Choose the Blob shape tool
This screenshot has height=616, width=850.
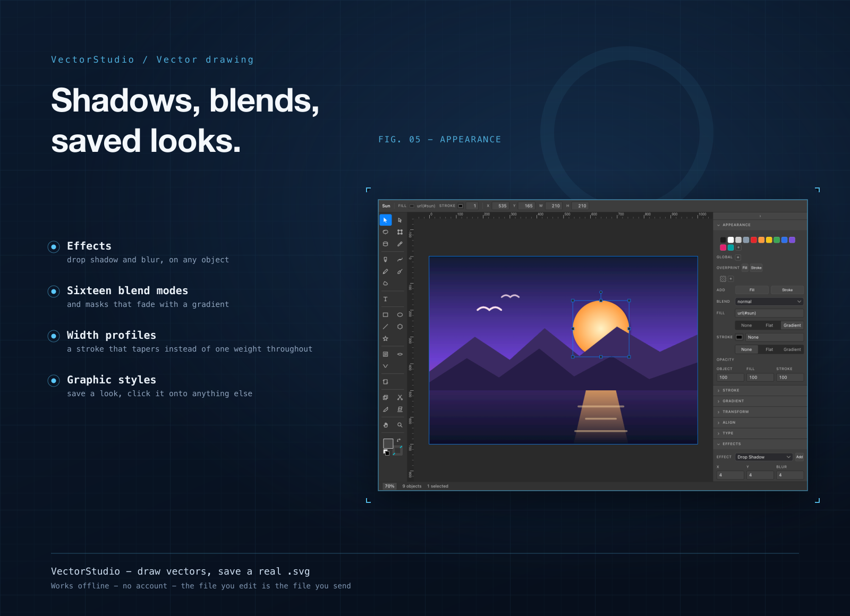(385, 284)
